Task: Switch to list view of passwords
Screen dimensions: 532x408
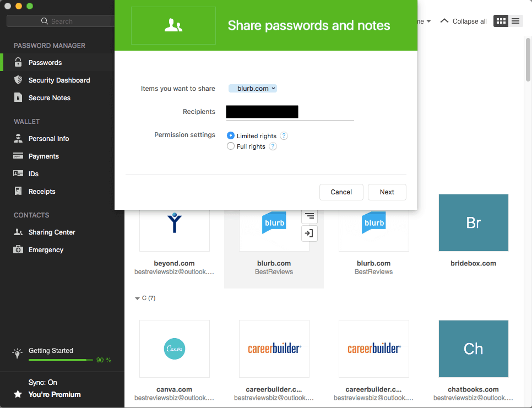Action: click(515, 21)
